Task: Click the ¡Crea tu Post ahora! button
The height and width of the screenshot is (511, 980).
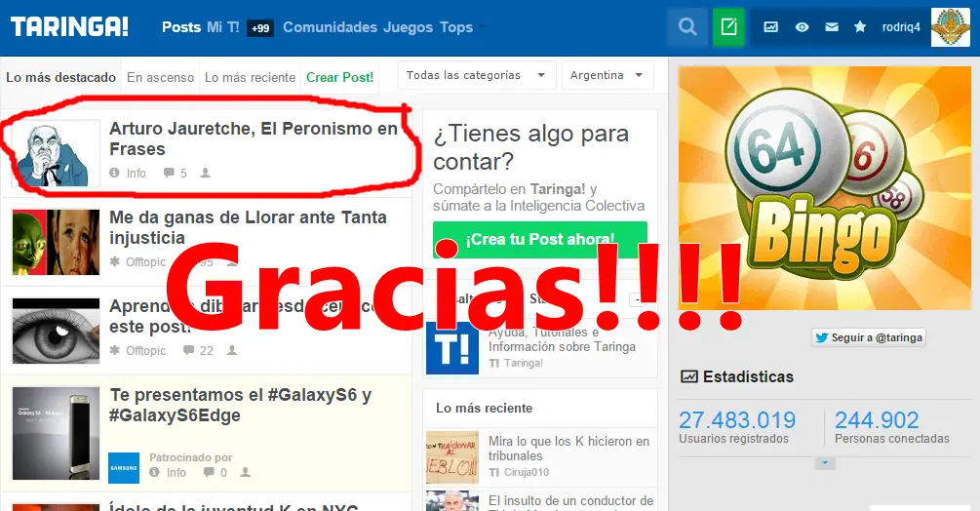Action: 540,240
